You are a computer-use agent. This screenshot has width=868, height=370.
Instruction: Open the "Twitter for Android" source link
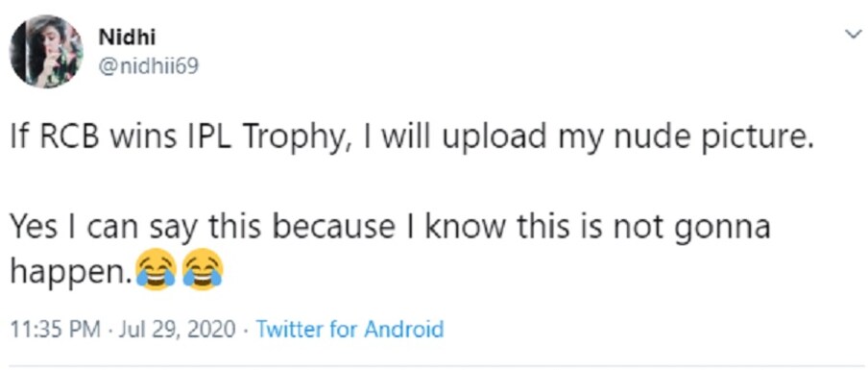pos(350,330)
